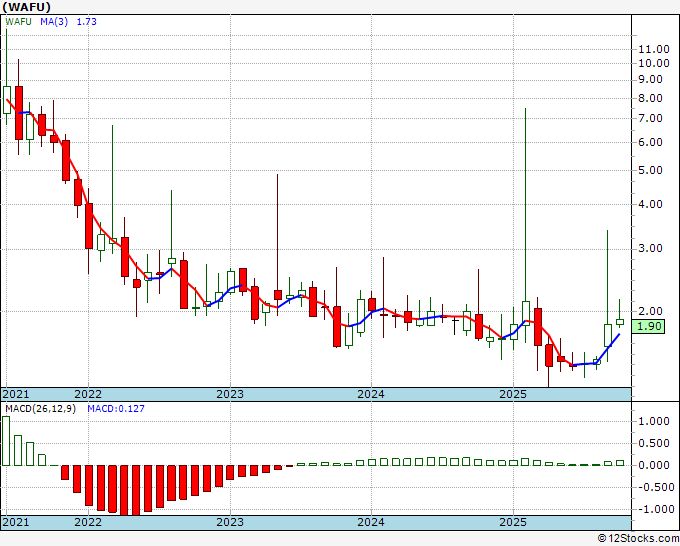
Task: Click the MACD:0.127 value readout
Action: pos(116,409)
